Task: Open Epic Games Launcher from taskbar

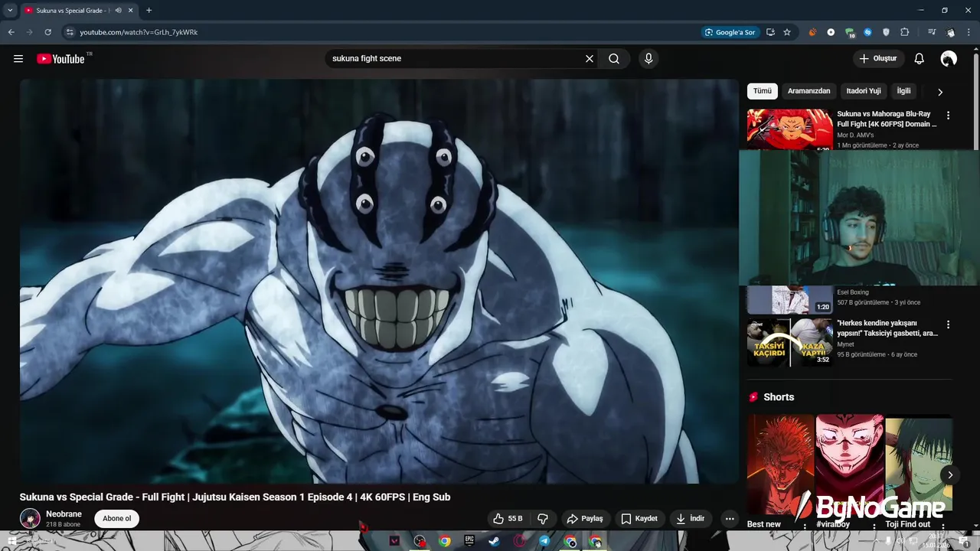Action: pyautogui.click(x=469, y=541)
